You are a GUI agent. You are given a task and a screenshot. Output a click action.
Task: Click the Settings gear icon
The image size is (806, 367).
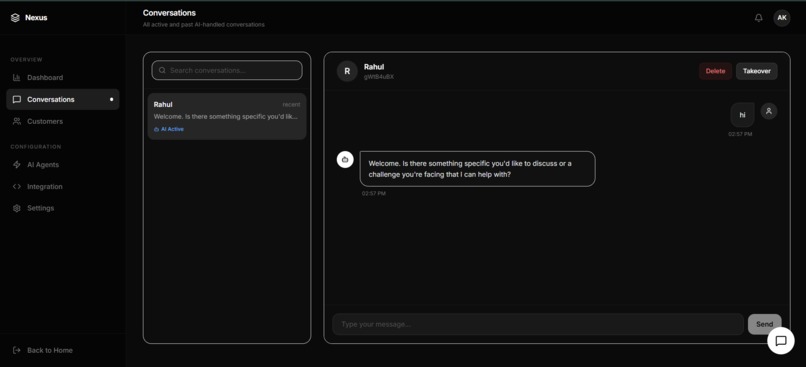(x=17, y=208)
